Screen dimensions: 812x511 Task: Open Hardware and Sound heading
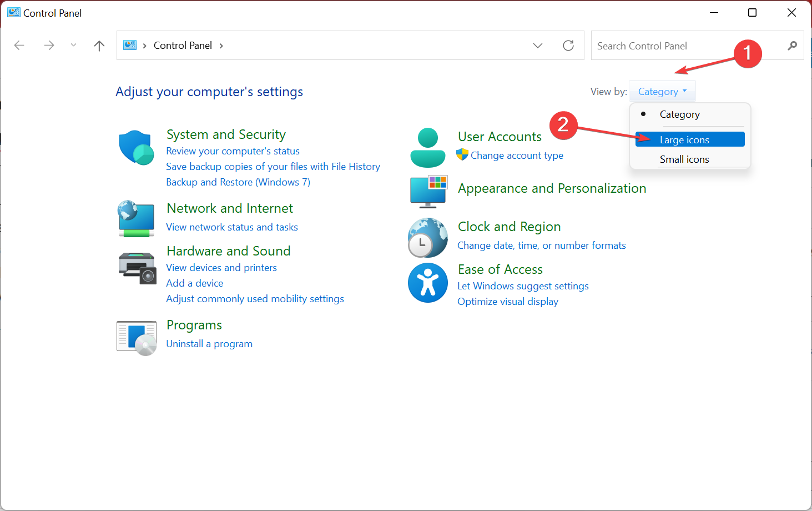point(229,251)
